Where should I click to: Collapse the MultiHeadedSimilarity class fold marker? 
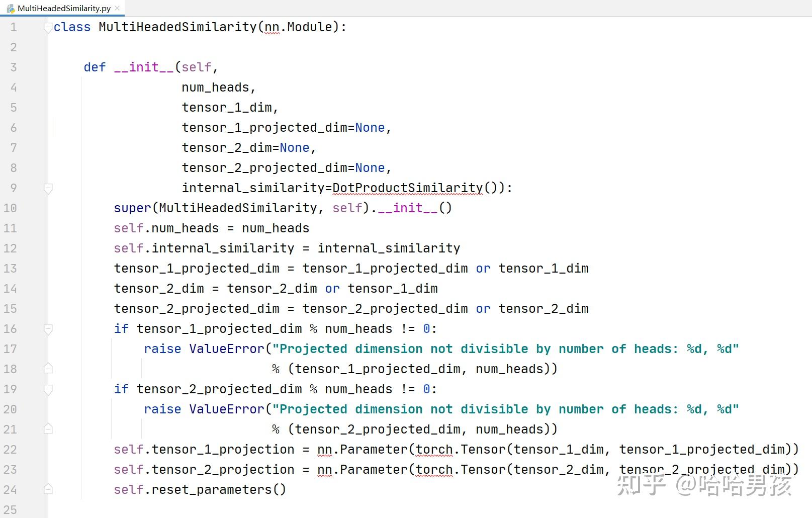tap(48, 27)
